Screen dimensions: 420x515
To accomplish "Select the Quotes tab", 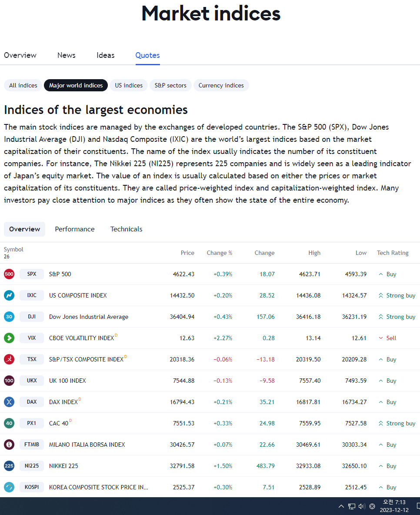I will coord(147,55).
